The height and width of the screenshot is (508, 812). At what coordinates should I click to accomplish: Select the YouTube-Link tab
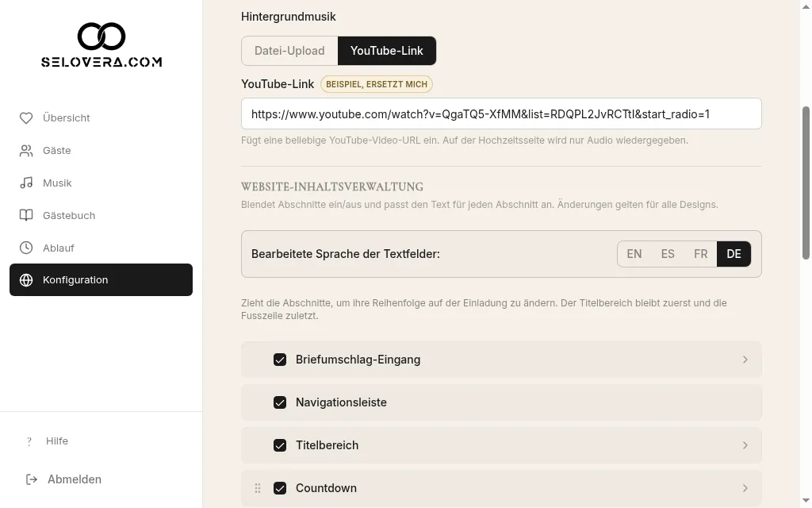387,51
